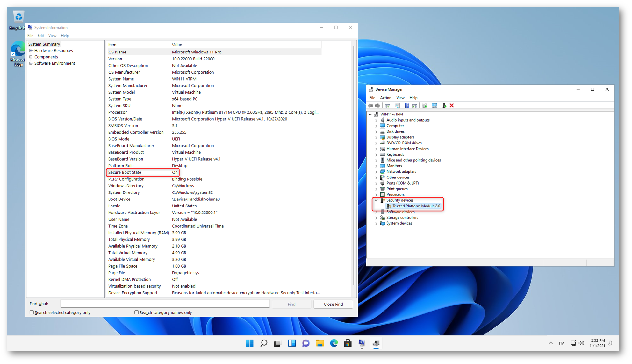Click the Item column header
Screen dimensions: 632x364
coord(138,45)
